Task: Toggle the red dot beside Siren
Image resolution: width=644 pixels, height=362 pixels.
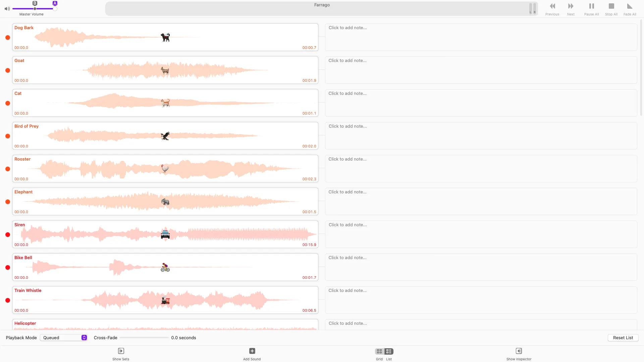Action: pyautogui.click(x=8, y=235)
